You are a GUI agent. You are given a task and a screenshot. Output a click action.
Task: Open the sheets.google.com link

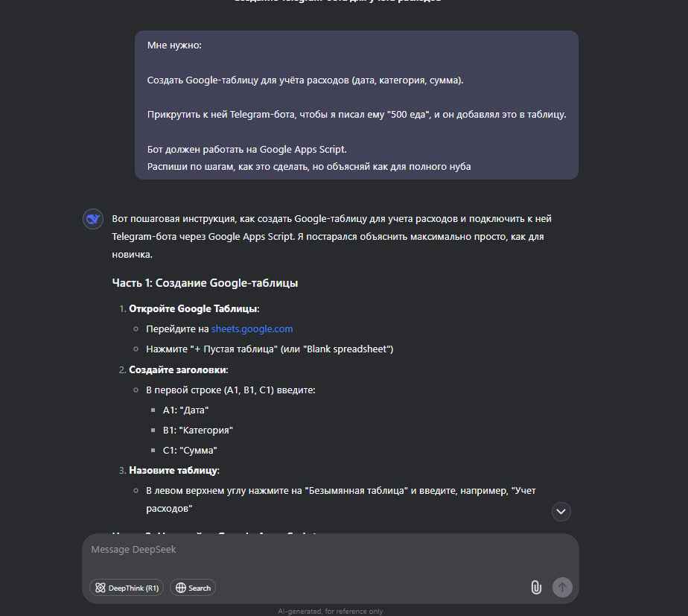pyautogui.click(x=252, y=328)
